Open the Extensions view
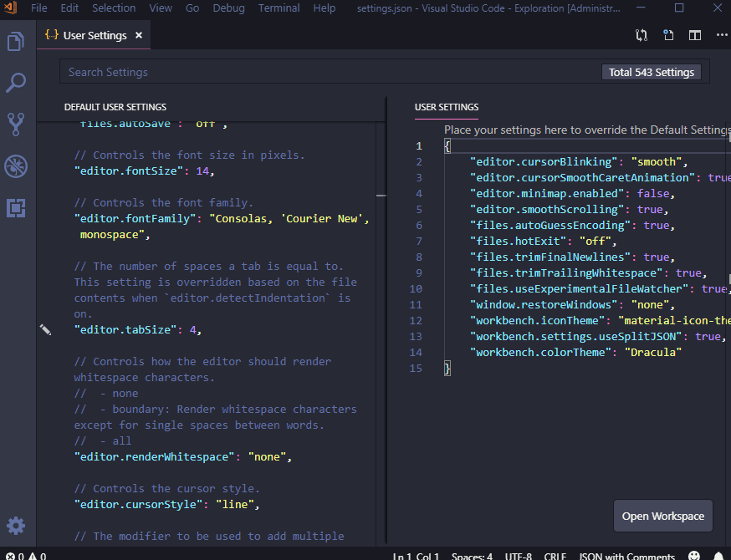Viewport: 731px width, 560px height. (16, 207)
